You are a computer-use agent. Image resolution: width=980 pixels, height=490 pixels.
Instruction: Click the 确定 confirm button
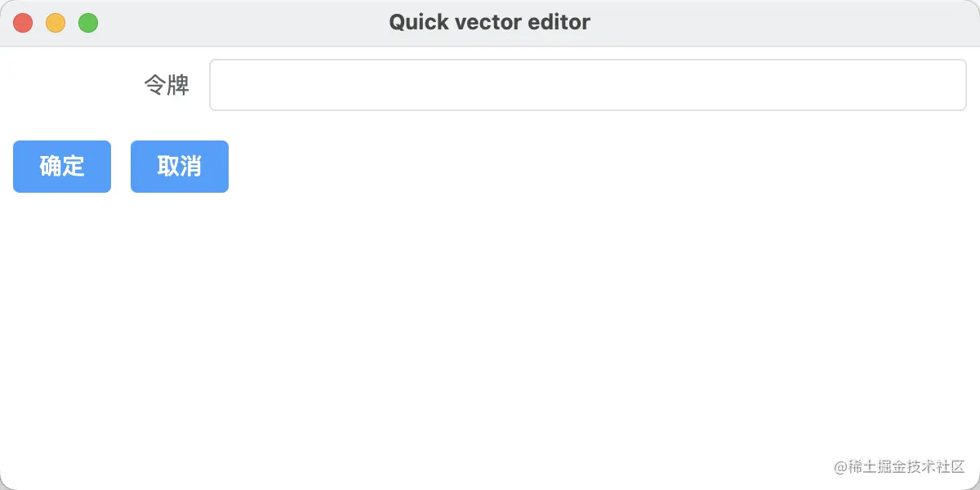click(62, 167)
